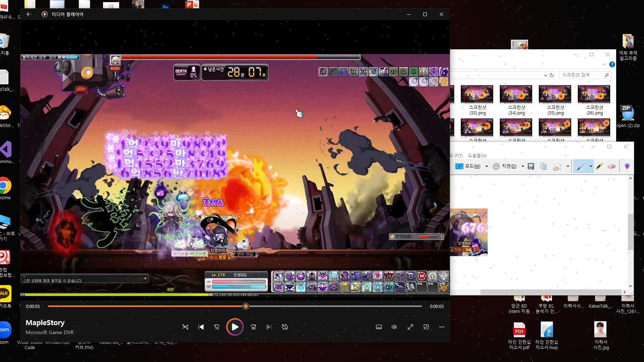Play the MapleStory video
This screenshot has width=644, height=362.
pyautogui.click(x=235, y=327)
